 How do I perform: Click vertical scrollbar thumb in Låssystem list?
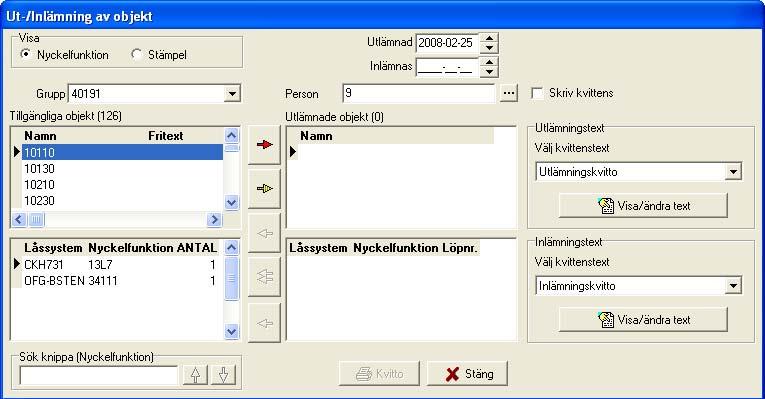tap(231, 279)
